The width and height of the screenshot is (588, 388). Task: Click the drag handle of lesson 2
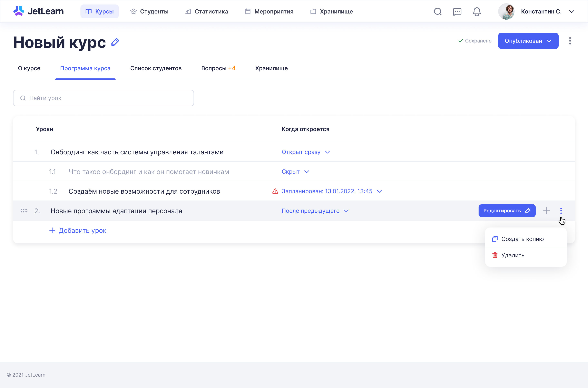[x=24, y=211]
